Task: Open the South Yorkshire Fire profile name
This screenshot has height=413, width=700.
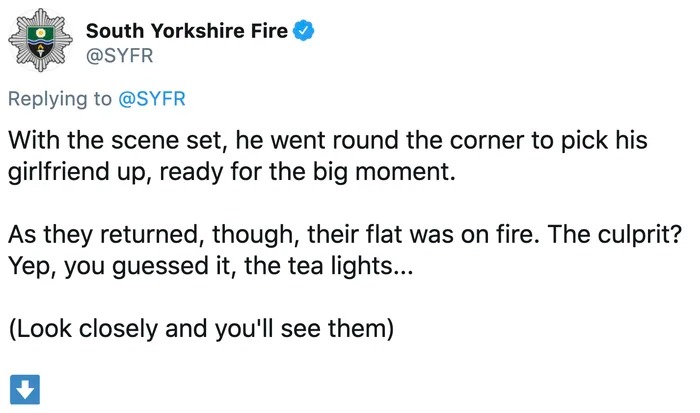Action: [187, 31]
